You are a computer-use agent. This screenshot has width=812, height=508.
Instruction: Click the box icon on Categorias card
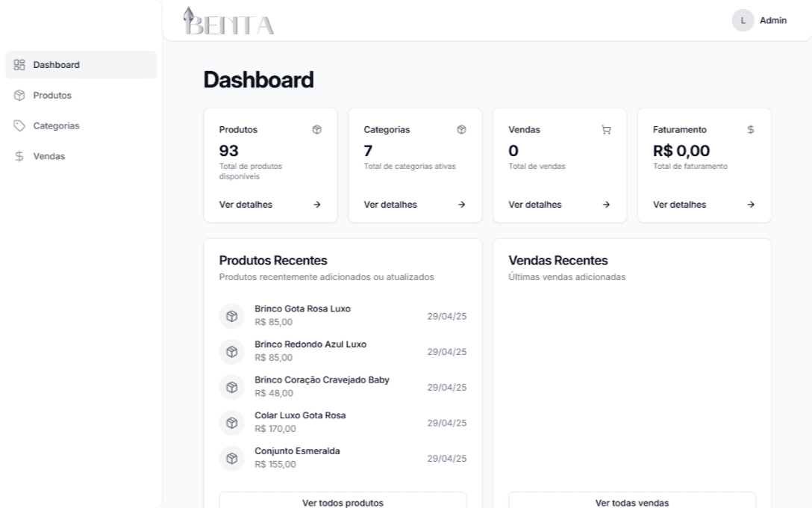click(x=461, y=129)
